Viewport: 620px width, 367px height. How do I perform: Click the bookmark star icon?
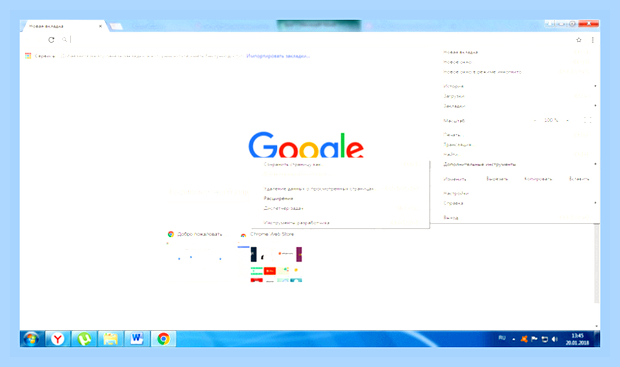coord(578,40)
